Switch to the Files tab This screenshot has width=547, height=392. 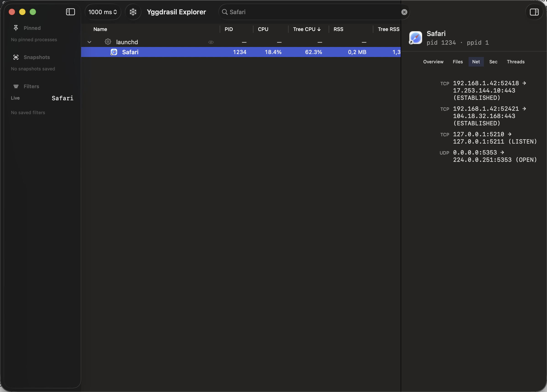(457, 62)
